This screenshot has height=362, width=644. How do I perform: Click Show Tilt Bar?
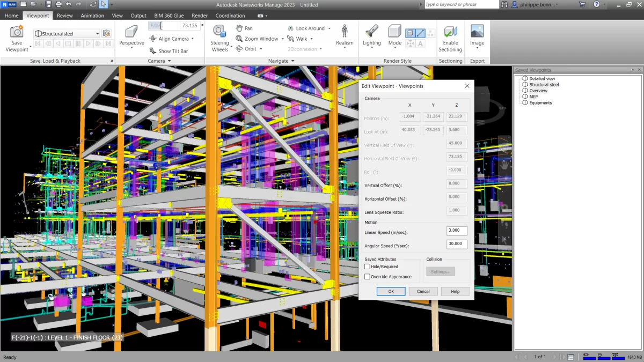169,51
